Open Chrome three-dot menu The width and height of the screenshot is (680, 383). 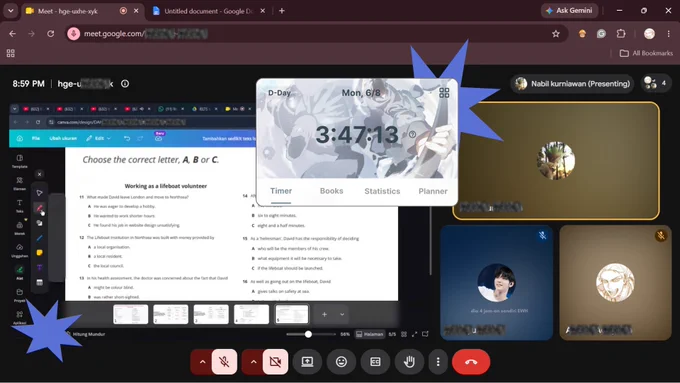668,34
